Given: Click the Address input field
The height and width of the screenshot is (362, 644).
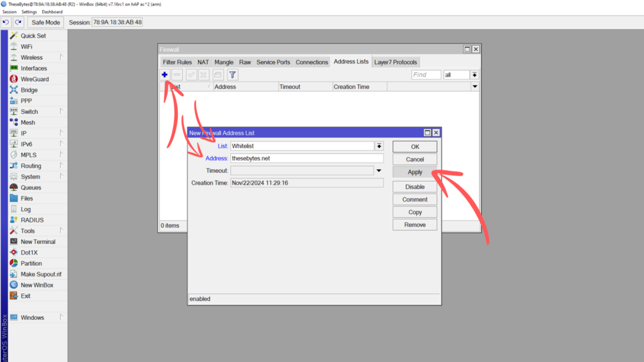Looking at the screenshot, I should (x=306, y=158).
